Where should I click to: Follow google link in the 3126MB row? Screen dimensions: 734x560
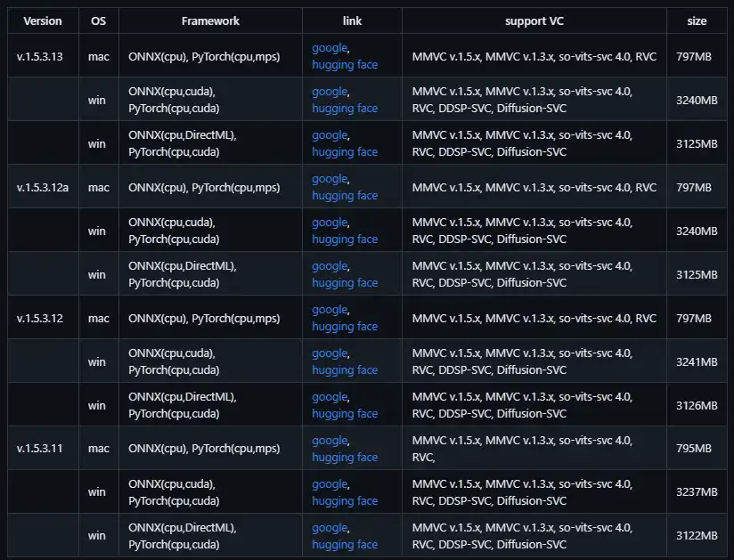pyautogui.click(x=330, y=397)
